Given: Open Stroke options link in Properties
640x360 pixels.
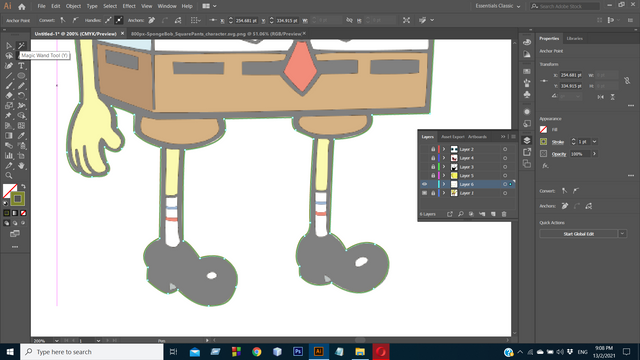Looking at the screenshot, I should coord(558,142).
